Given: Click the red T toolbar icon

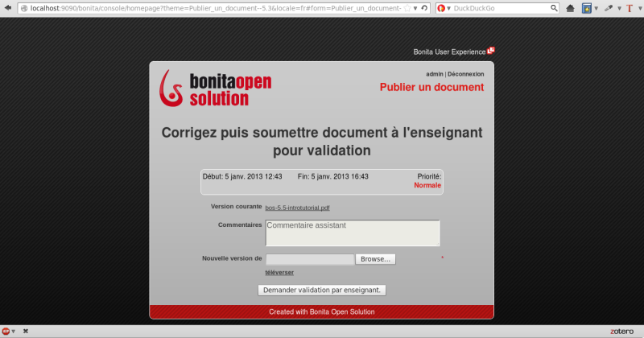Looking at the screenshot, I should tap(630, 8).
